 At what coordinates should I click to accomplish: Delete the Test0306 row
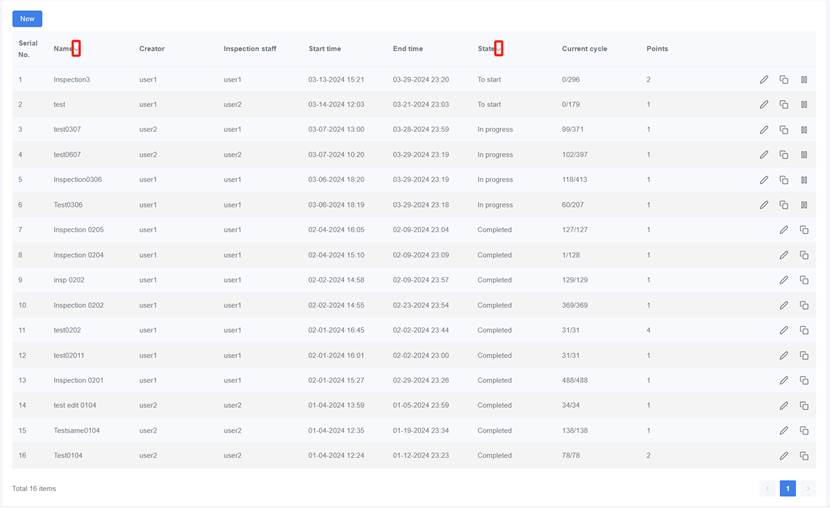tap(804, 205)
